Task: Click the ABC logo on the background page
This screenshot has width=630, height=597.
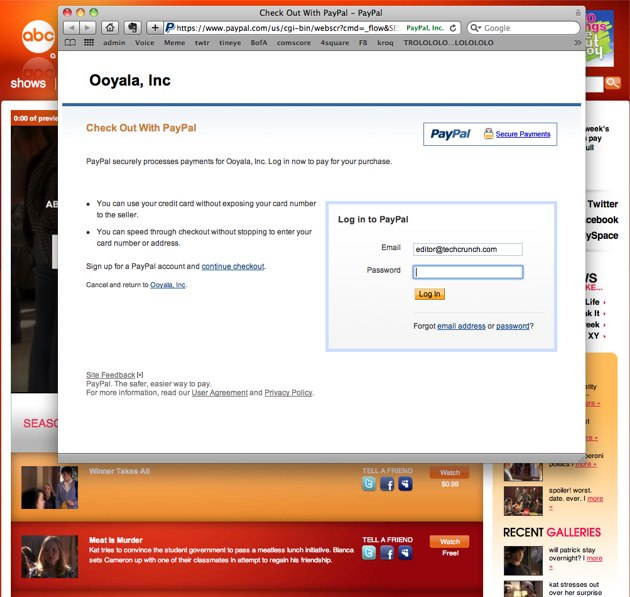Action: (38, 37)
